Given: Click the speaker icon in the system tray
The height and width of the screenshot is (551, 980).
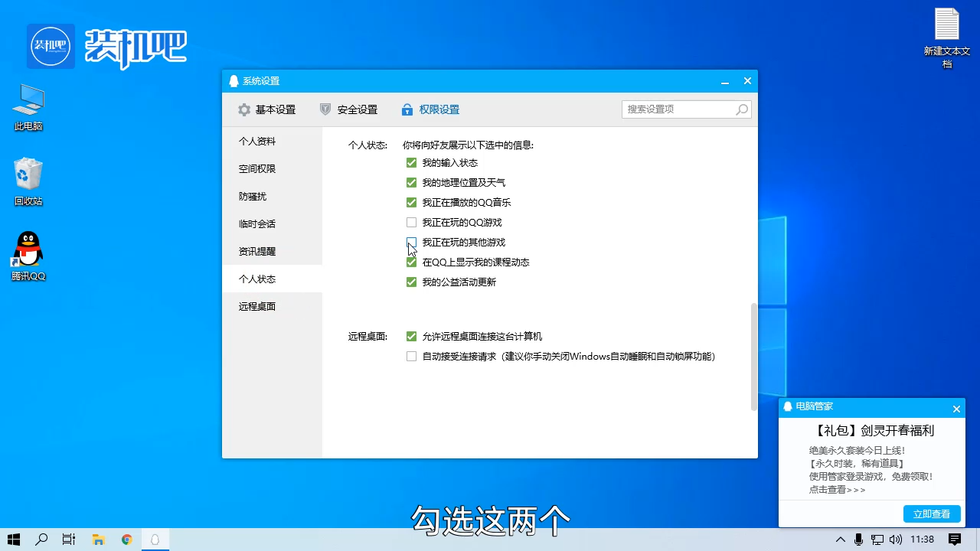Looking at the screenshot, I should (896, 540).
